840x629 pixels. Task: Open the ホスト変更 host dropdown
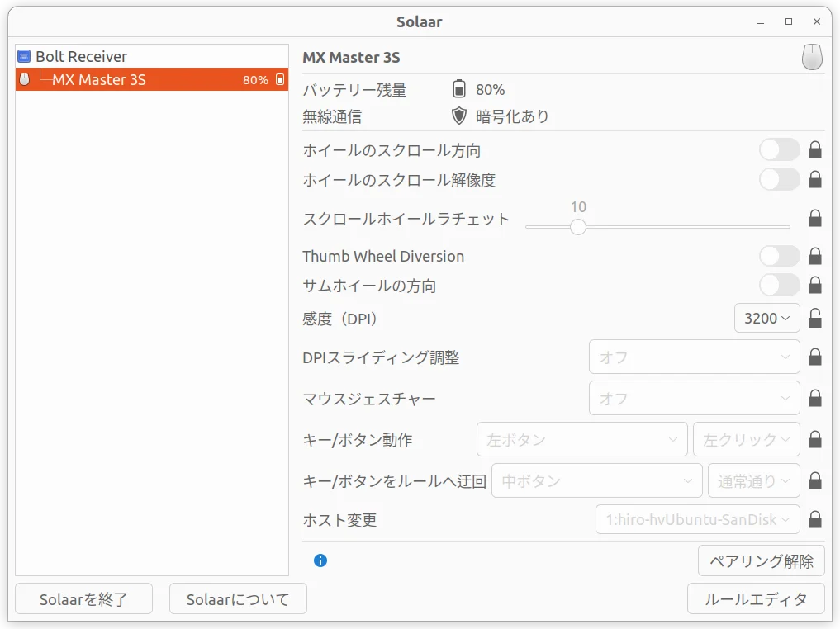pyautogui.click(x=697, y=519)
